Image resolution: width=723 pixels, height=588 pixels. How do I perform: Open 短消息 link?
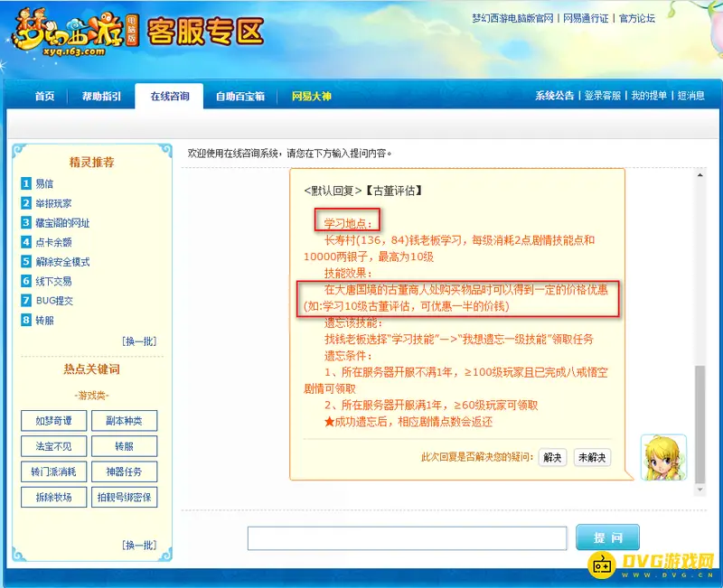pyautogui.click(x=690, y=96)
